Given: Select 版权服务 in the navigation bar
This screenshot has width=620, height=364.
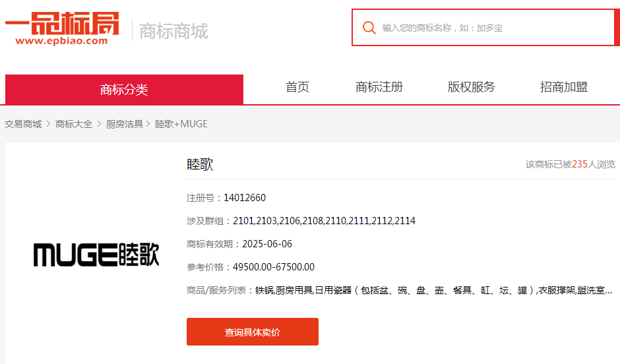Looking at the screenshot, I should [472, 87].
